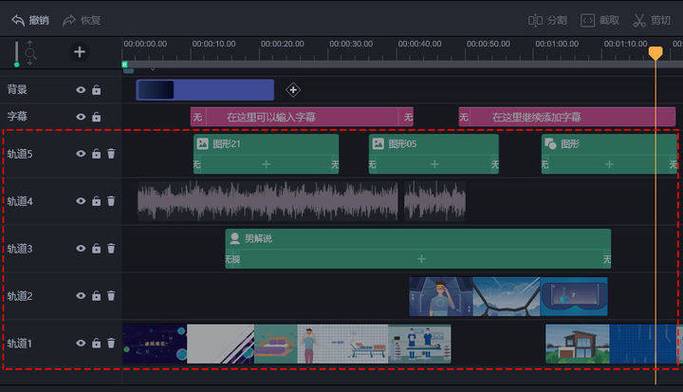The image size is (683, 392).
Task: Hide the 字幕 track with eye icon
Action: 81,117
